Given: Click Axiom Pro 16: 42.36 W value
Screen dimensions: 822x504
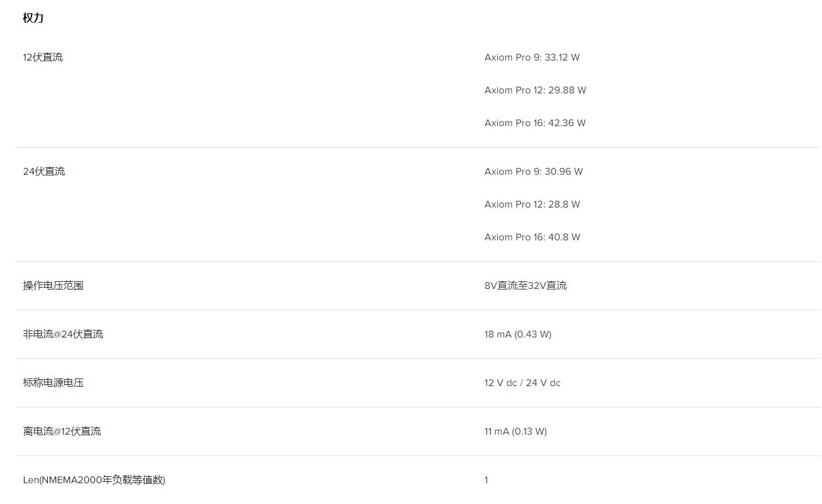Looking at the screenshot, I should [535, 123].
